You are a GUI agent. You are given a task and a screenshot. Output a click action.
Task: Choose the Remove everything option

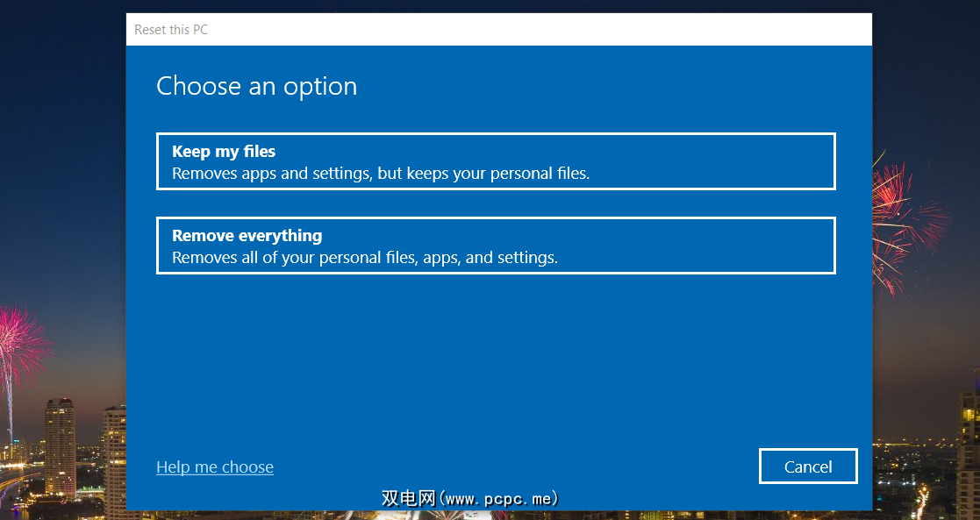[496, 246]
